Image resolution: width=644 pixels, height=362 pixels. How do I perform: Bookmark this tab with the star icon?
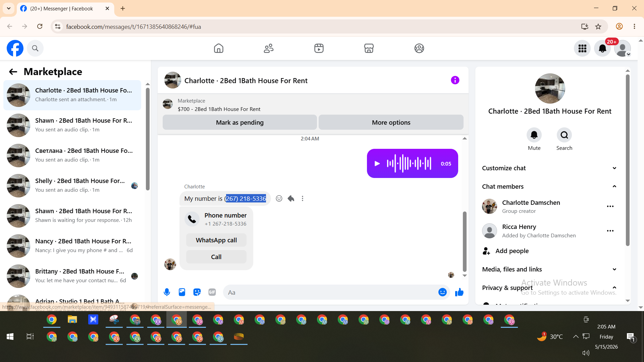[x=598, y=26]
